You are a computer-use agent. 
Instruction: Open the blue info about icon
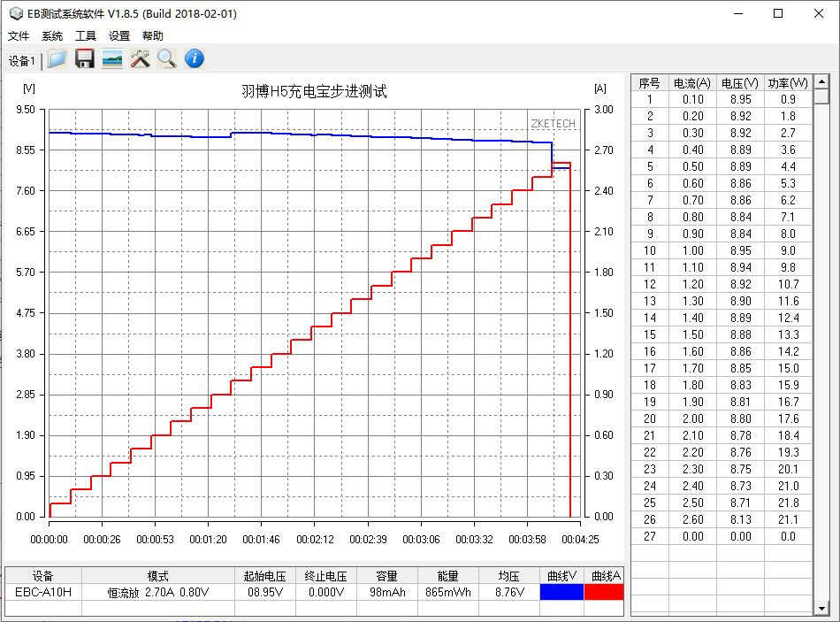click(x=195, y=58)
